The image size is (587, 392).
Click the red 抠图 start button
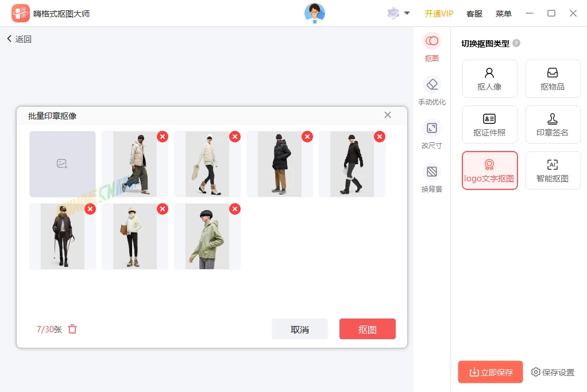pos(367,329)
